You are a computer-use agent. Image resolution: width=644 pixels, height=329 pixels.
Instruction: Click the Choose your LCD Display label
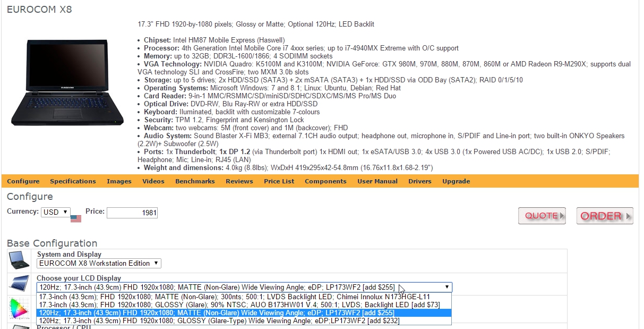(79, 278)
